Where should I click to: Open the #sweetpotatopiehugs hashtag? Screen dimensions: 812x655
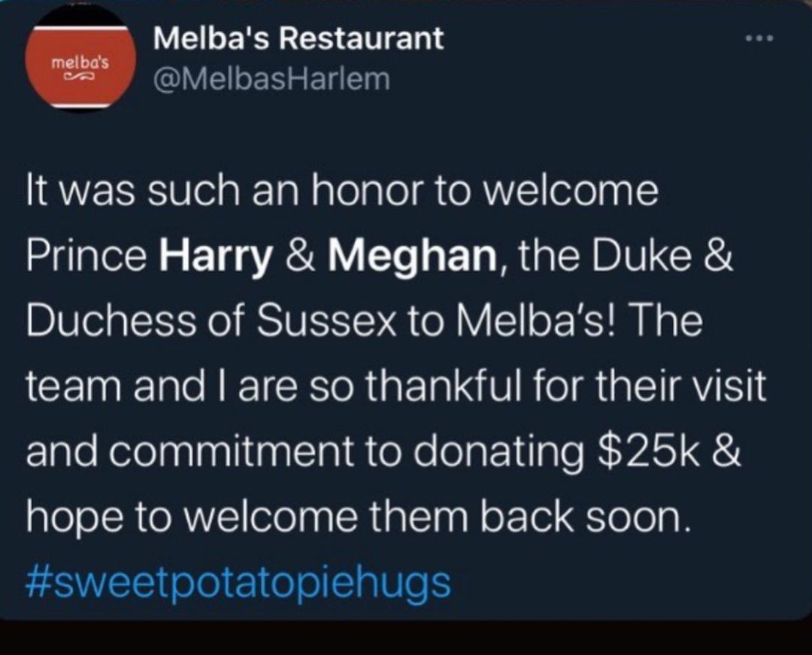coord(238,582)
